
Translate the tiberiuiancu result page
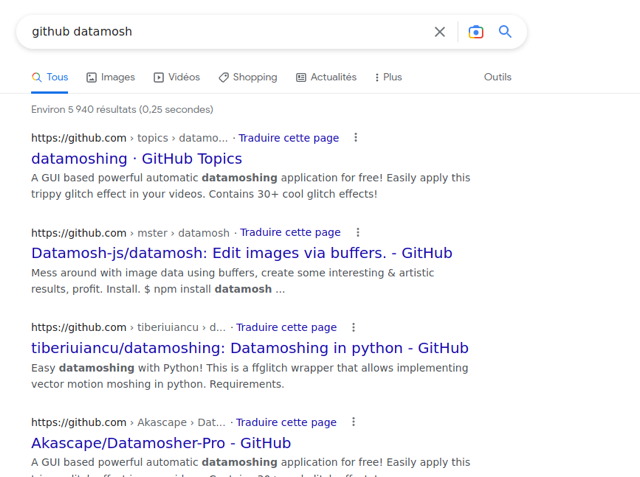pos(287,327)
